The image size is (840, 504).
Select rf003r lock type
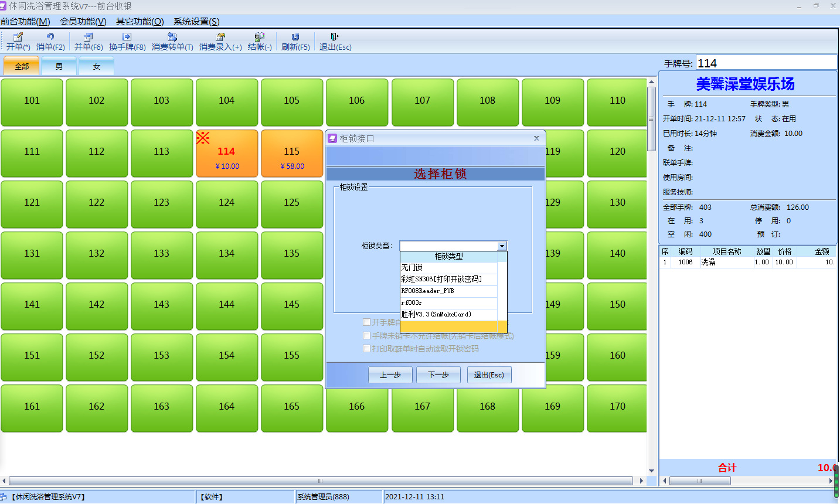(449, 303)
